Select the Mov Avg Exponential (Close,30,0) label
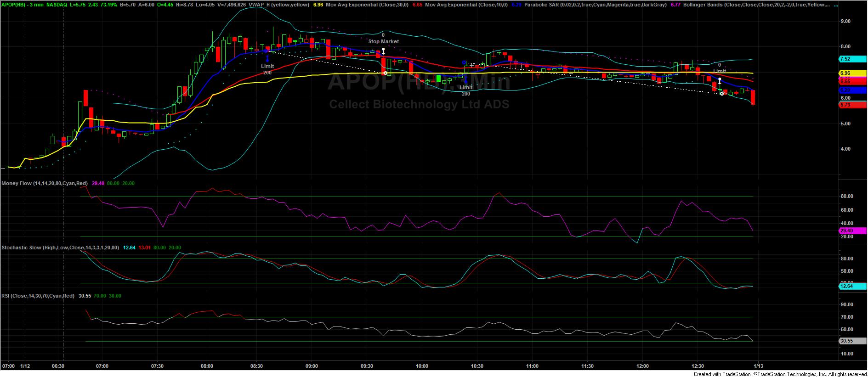The height and width of the screenshot is (377, 868). (368, 5)
